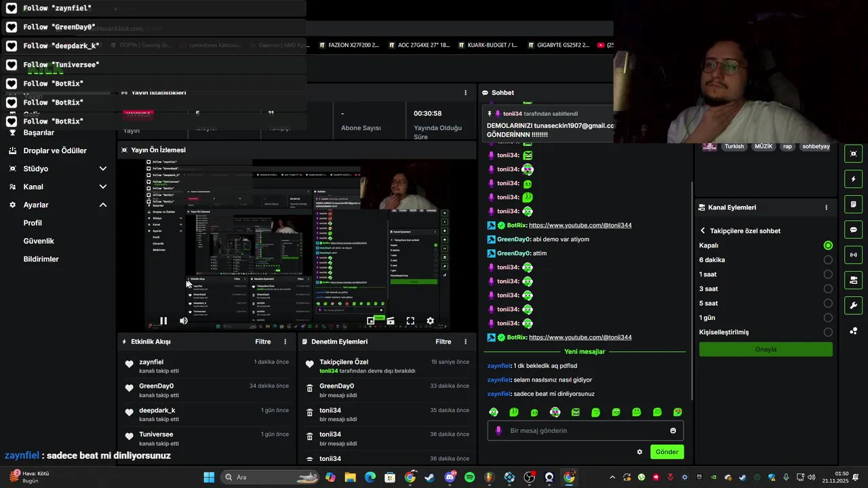Open first BotRix YouTube link in chat
868x488 pixels.
[x=580, y=225]
